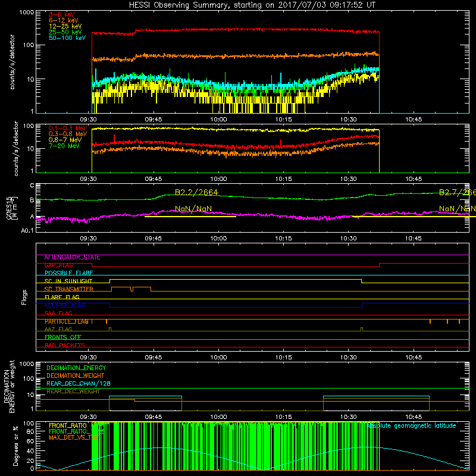The height and width of the screenshot is (476, 476).
Task: Select the orange 6-12 keV legend label
Action: (x=64, y=20)
